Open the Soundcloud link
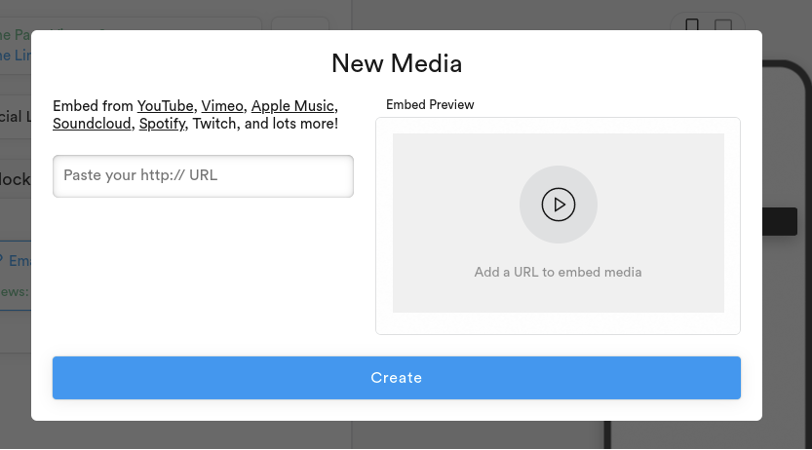The height and width of the screenshot is (450, 812). [x=92, y=124]
